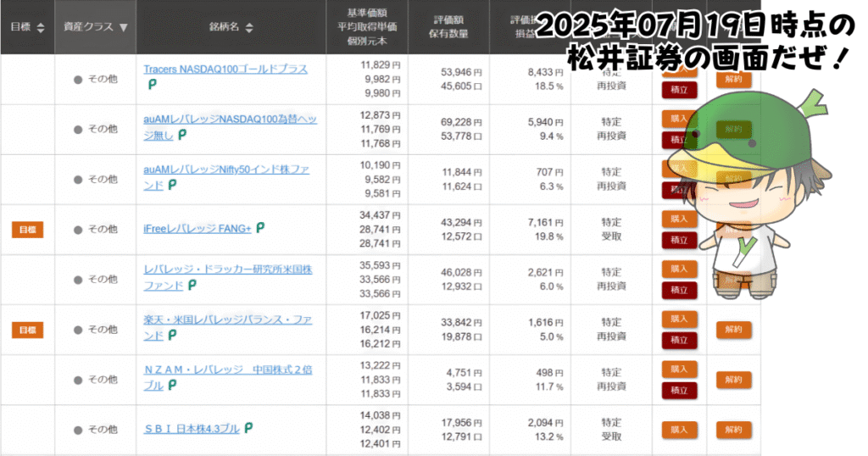This screenshot has width=868, height=456.
Task: Click the grey その他 dot in iFreeレバレッジ FANG+ row
Action: click(x=78, y=230)
